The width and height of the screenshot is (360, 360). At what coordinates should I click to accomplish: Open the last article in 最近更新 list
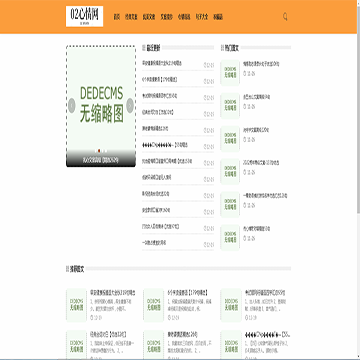click(x=154, y=243)
